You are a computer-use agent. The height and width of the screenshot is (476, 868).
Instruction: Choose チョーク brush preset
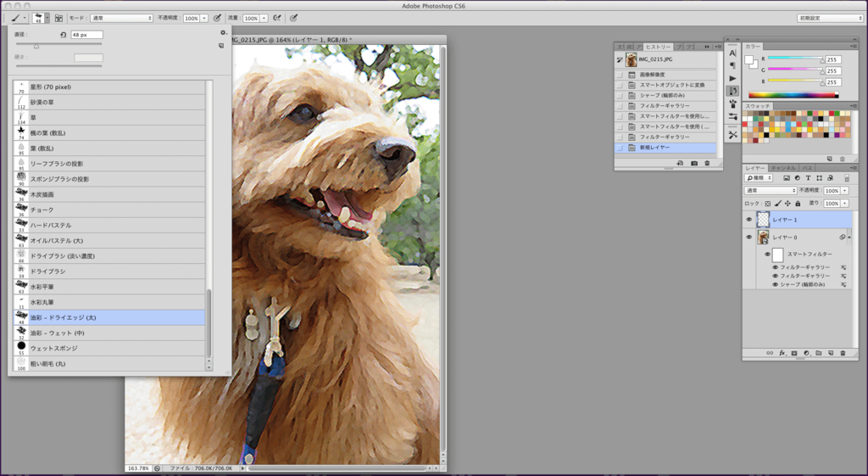[109, 210]
